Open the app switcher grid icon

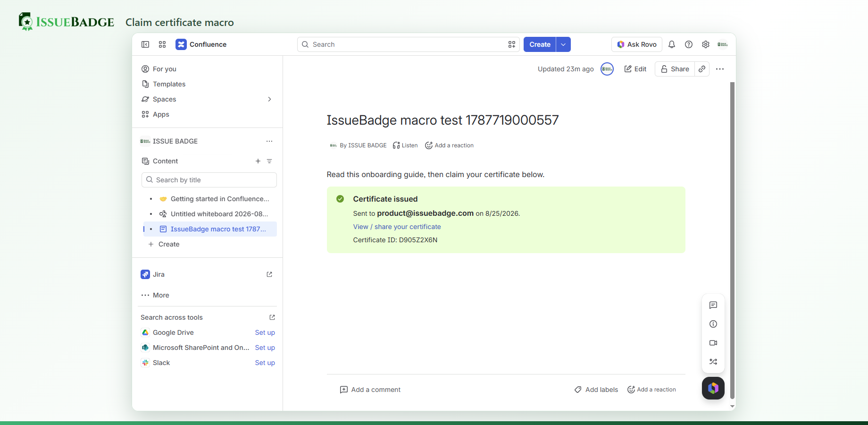point(162,44)
